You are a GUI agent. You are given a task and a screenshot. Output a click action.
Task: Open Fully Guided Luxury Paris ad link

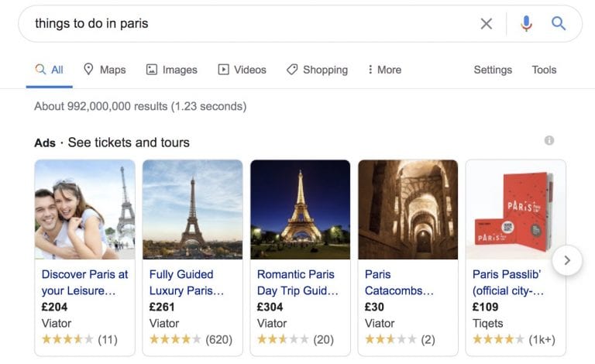(x=186, y=283)
